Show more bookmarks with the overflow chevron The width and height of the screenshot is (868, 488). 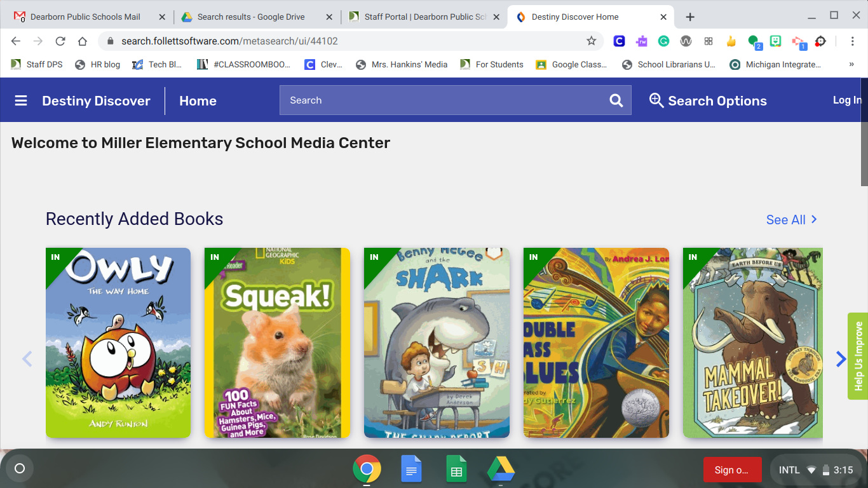pos(851,64)
